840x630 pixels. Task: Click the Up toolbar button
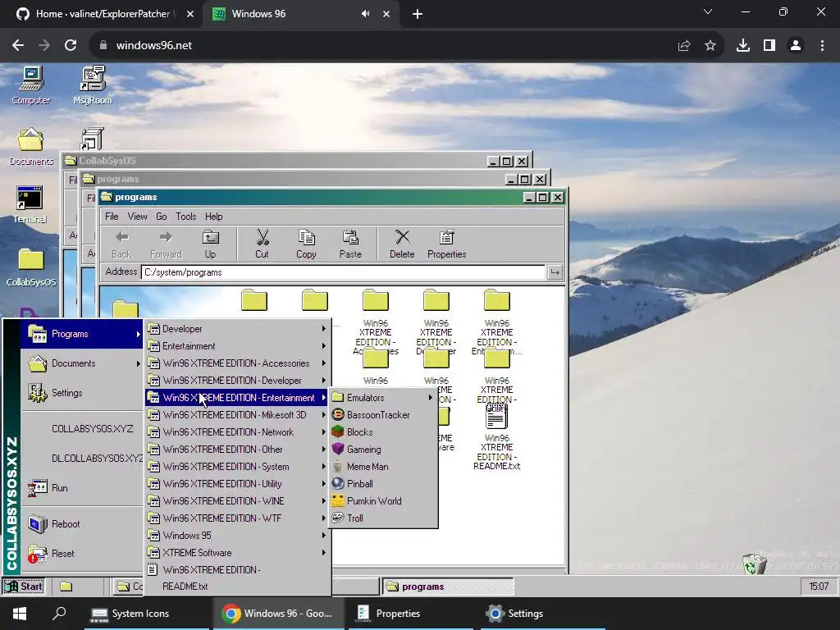click(210, 244)
